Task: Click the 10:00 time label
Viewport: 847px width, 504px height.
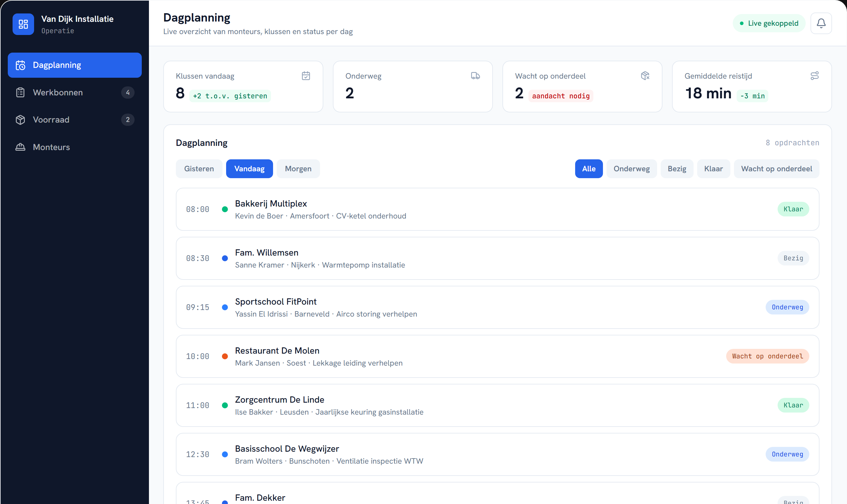Action: coord(197,357)
